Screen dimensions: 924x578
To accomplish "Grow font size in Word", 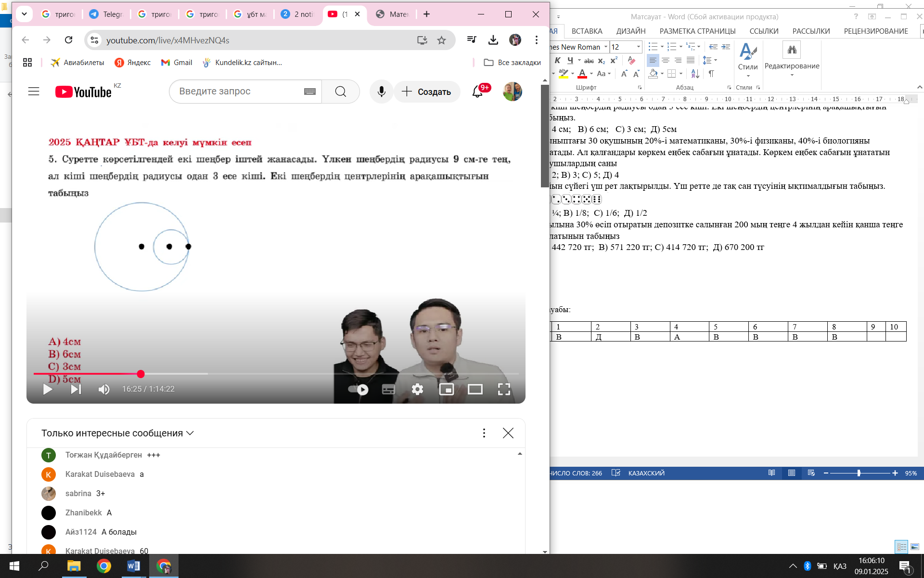I will [624, 74].
